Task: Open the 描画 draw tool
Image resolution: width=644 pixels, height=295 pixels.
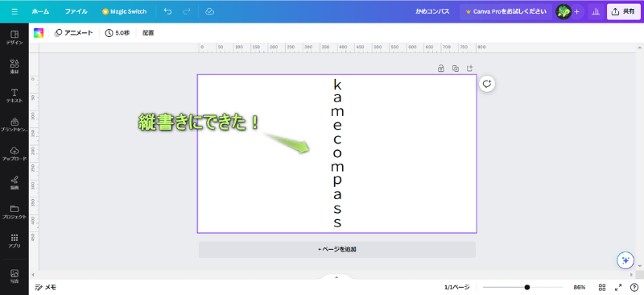Action: click(x=14, y=183)
